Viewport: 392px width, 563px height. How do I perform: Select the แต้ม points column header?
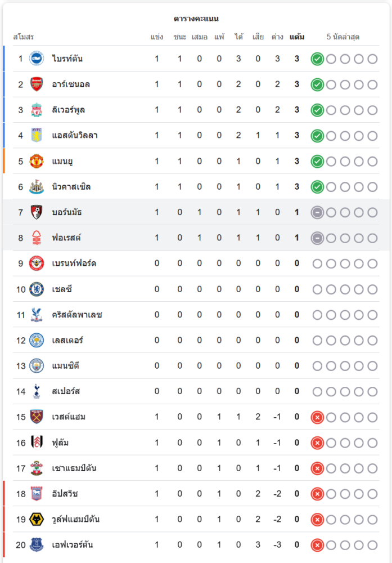click(x=297, y=37)
